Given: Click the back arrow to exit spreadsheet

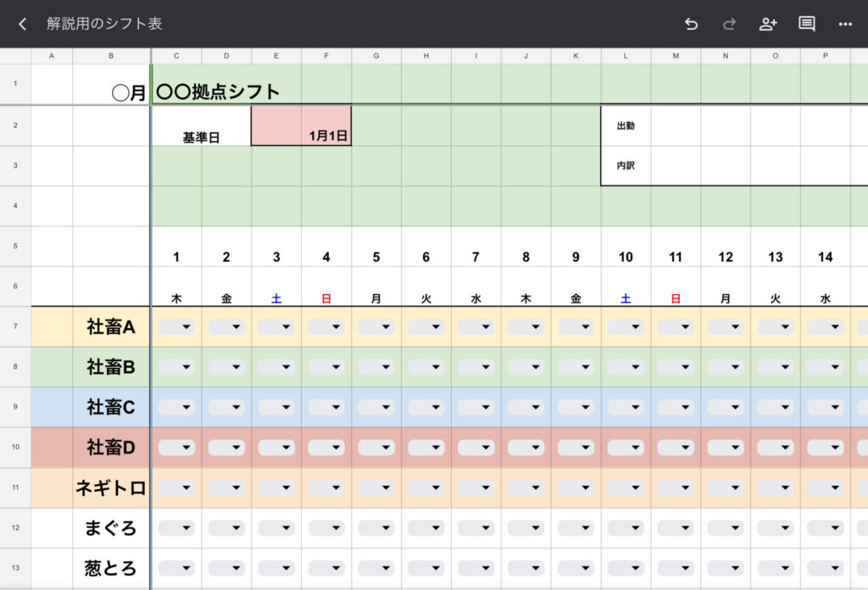Looking at the screenshot, I should point(21,25).
